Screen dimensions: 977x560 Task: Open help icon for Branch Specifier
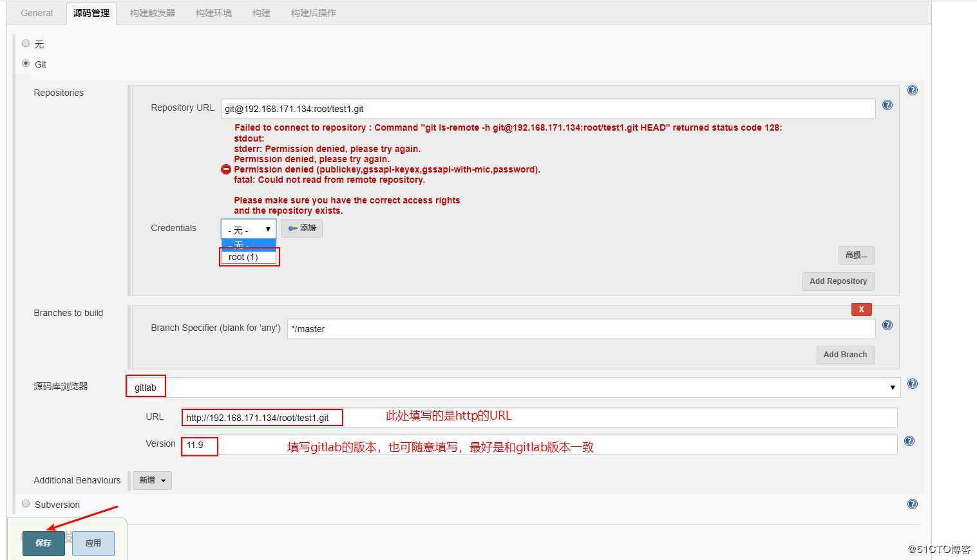coord(887,325)
